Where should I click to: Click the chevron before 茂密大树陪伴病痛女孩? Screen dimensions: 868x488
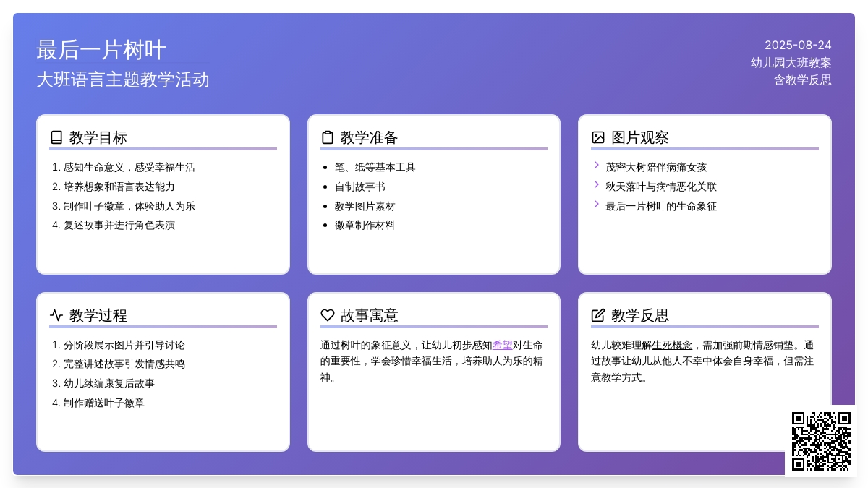597,166
